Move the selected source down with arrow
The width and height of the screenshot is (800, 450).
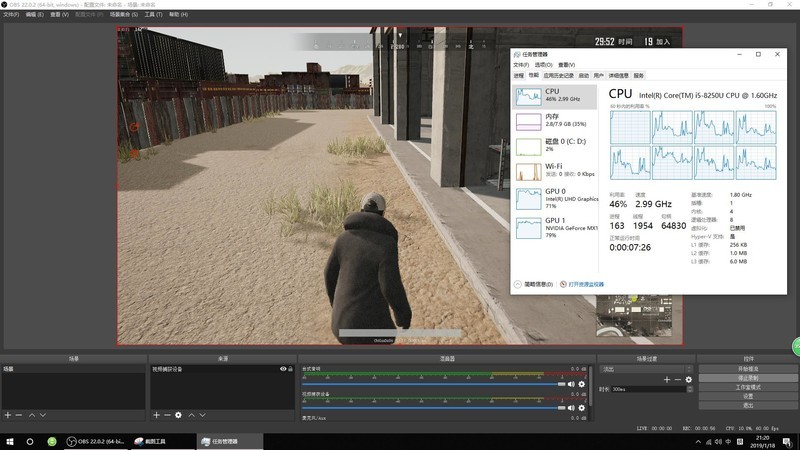pos(203,414)
